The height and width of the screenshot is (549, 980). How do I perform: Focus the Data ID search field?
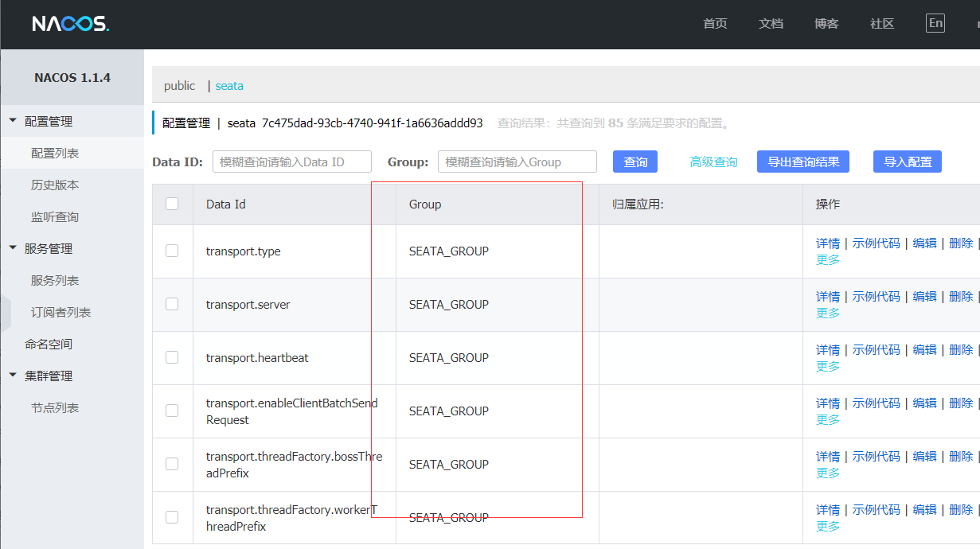click(292, 162)
